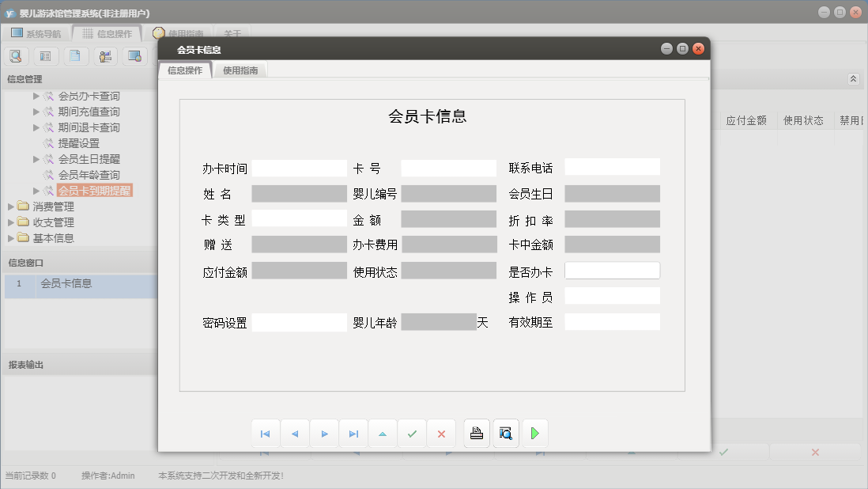Click the green run arrow in the dialog

click(x=534, y=433)
